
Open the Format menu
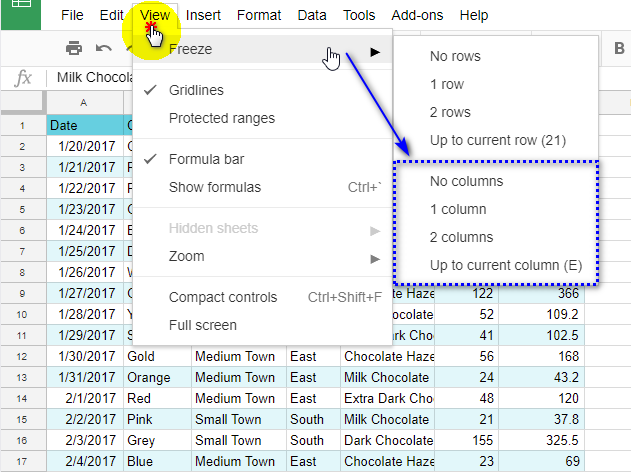pyautogui.click(x=259, y=15)
